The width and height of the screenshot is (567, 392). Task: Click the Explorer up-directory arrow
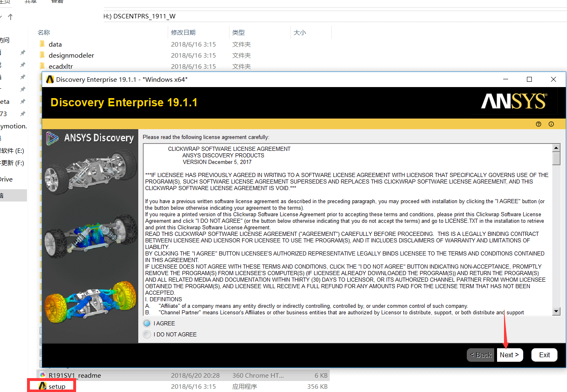10,17
